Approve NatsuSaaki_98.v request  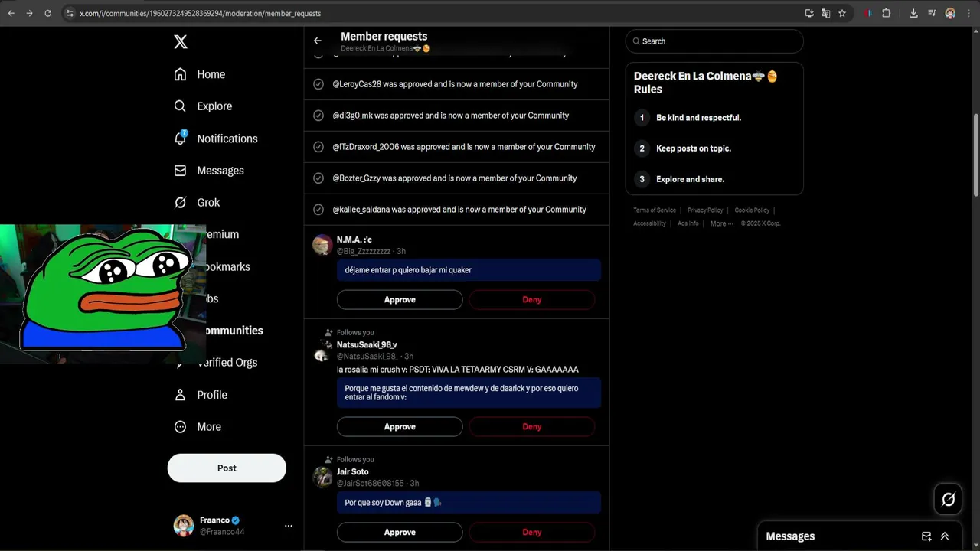pyautogui.click(x=400, y=427)
